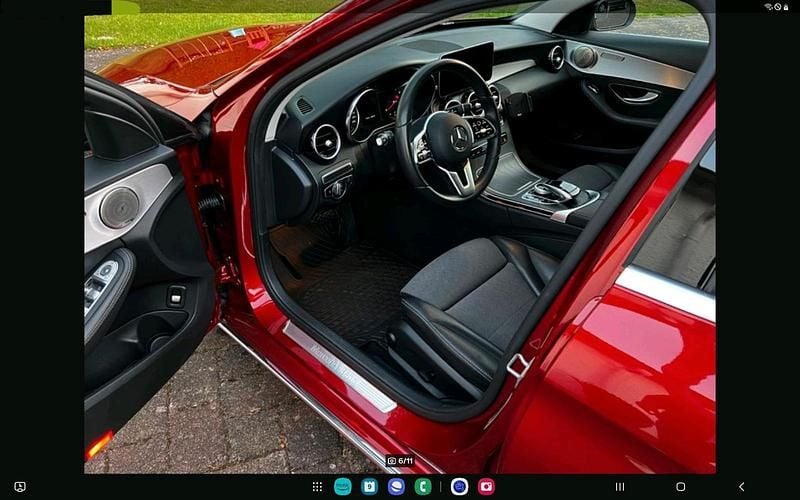800x500 pixels.
Task: Tap the Wi-Fi status icon
Action: pyautogui.click(x=768, y=7)
